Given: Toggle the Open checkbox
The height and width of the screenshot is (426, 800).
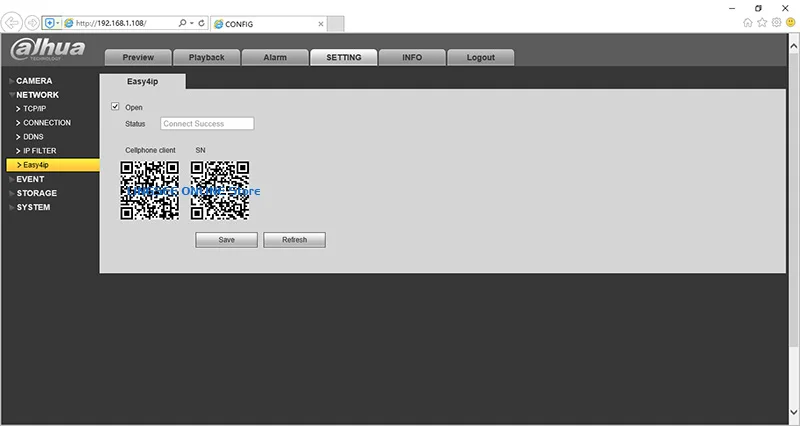Looking at the screenshot, I should [115, 107].
